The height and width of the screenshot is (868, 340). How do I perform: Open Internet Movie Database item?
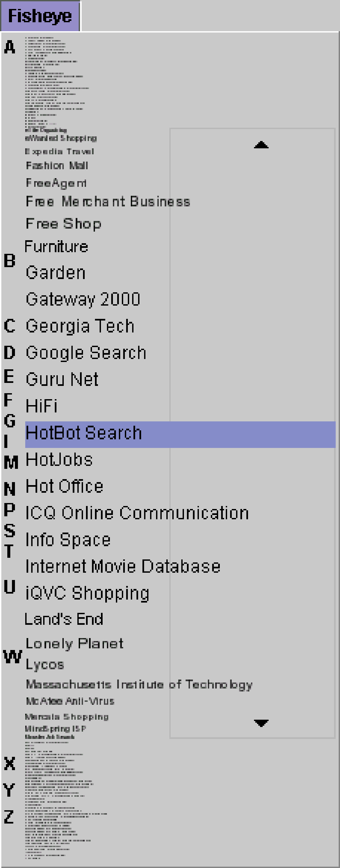point(123,566)
